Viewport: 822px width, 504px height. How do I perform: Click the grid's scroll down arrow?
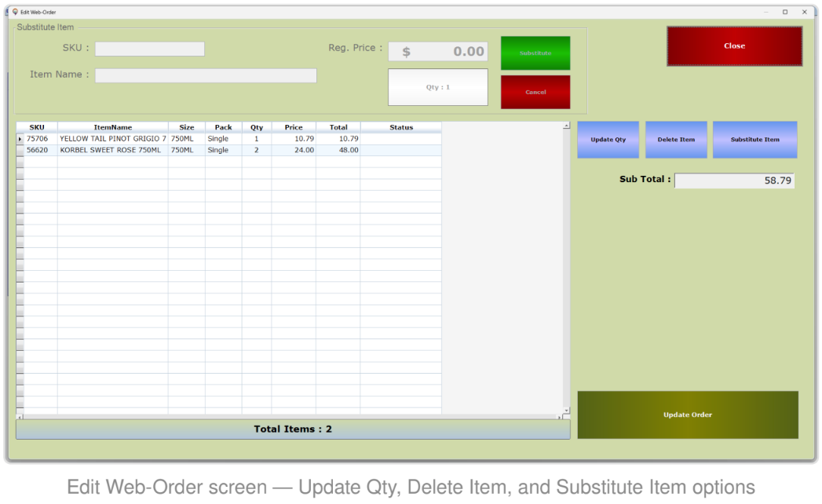point(566,411)
